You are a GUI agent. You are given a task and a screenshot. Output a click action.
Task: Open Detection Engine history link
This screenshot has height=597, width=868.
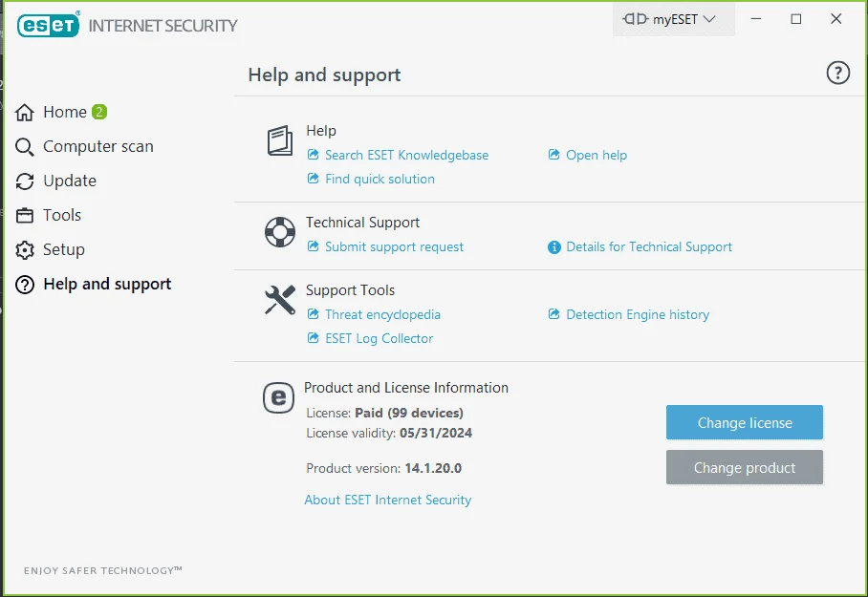point(638,314)
